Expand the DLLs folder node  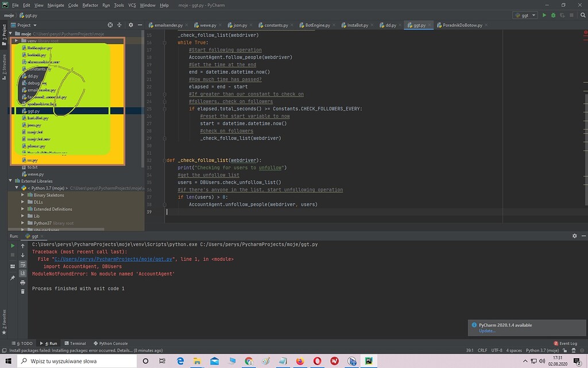pos(22,202)
